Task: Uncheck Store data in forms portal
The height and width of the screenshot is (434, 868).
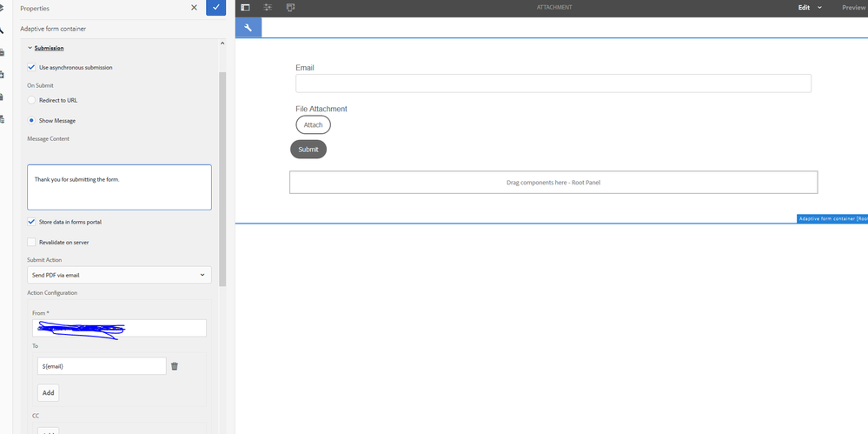Action: click(x=32, y=222)
